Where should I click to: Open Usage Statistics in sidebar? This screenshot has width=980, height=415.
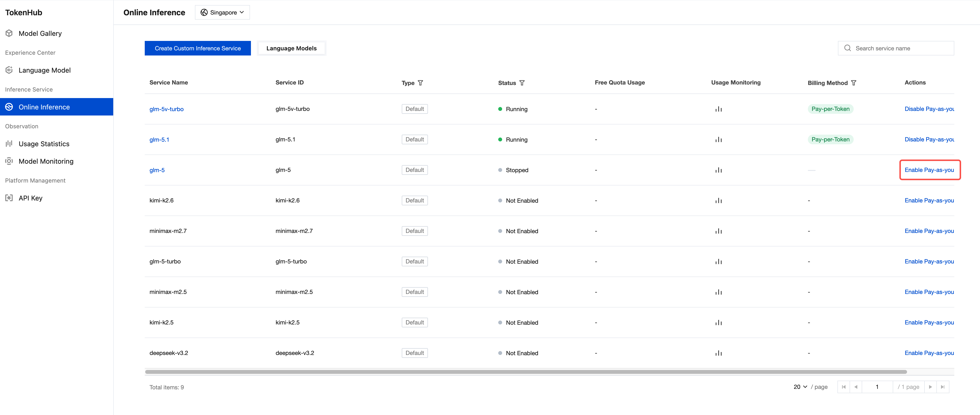pos(44,144)
